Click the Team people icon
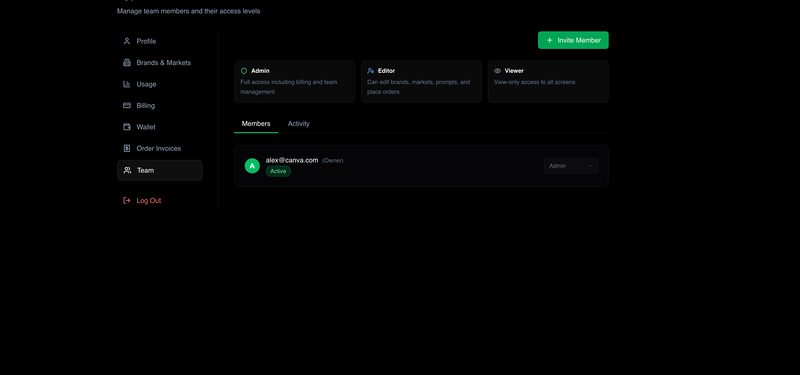This screenshot has height=375, width=800. click(x=128, y=170)
